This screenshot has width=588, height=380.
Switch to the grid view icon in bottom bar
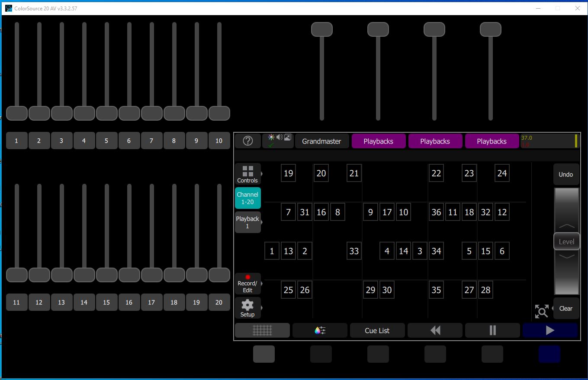pos(262,330)
